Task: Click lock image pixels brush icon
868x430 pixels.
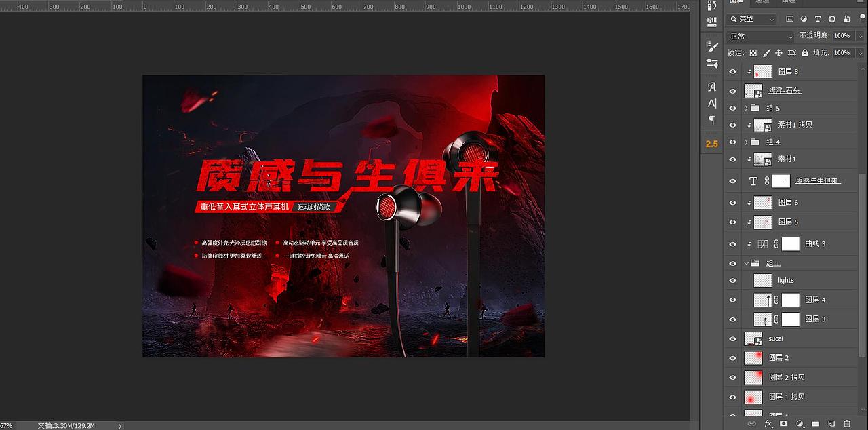Action: [766, 52]
